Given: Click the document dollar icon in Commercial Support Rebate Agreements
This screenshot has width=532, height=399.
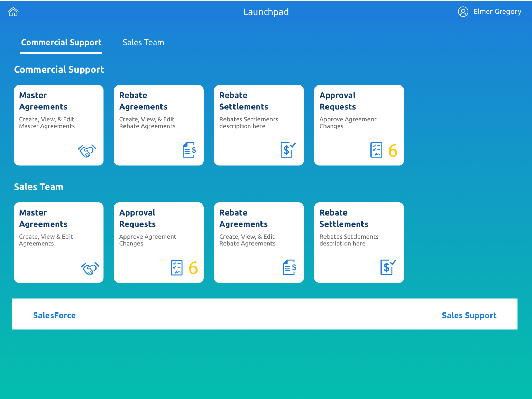Looking at the screenshot, I should point(189,150).
